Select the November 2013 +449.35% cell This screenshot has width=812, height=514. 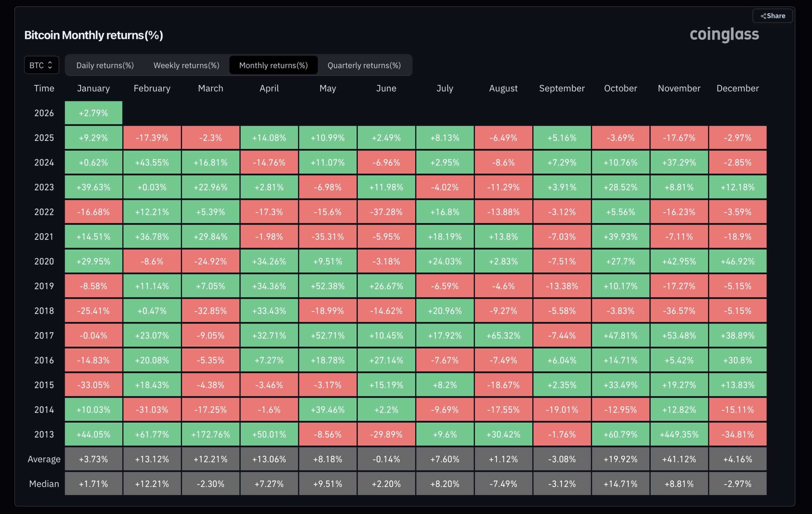tap(679, 434)
